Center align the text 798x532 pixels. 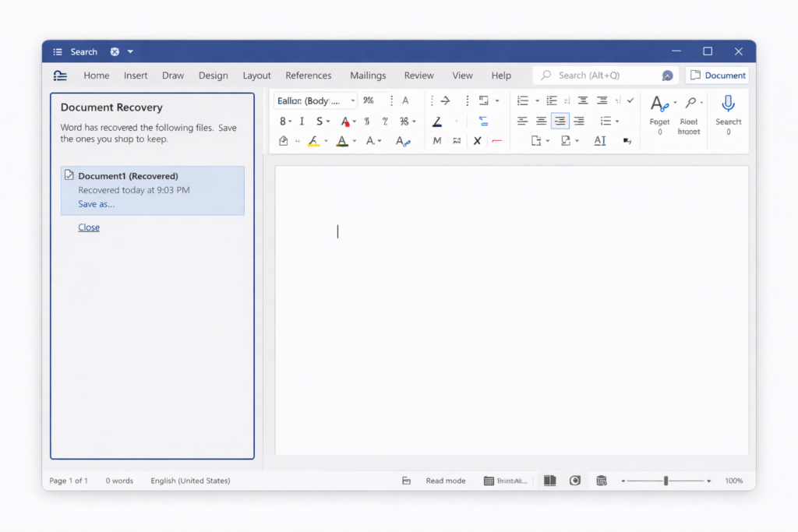pyautogui.click(x=541, y=121)
